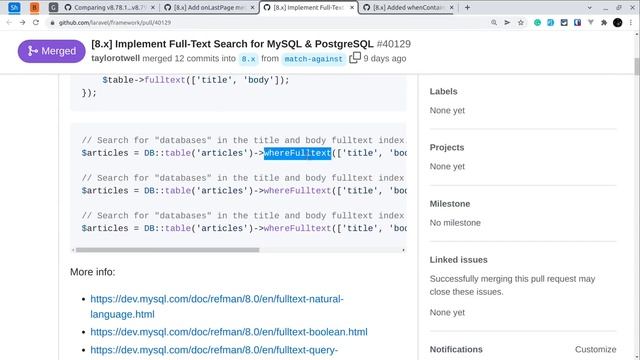640x360 pixels.
Task: Close the 'Added whenContains' tab
Action: (x=451, y=7)
